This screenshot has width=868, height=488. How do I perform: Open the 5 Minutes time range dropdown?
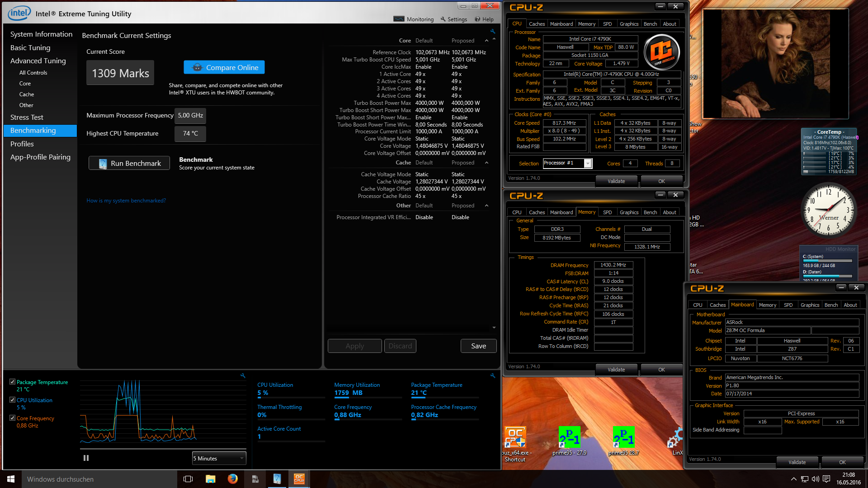[x=219, y=458]
